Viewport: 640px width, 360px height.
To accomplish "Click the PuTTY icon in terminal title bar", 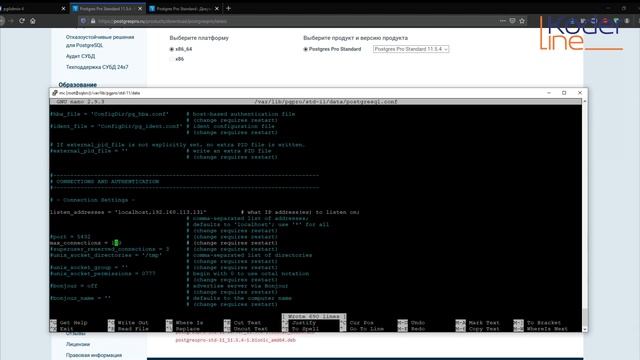I will point(55,93).
